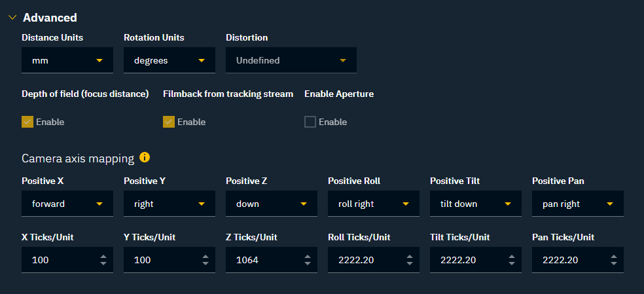Toggle Depth of field Enable checkbox
Viewport: 644px width, 294px height.
(27, 122)
